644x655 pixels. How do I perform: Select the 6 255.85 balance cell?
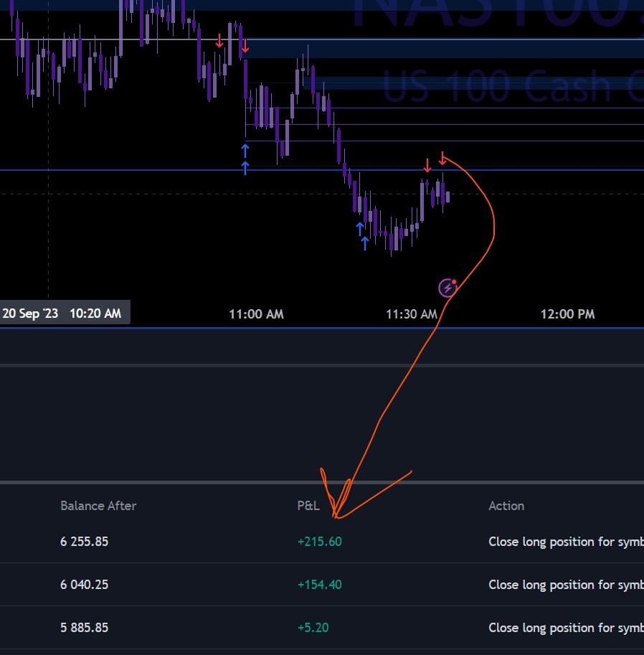pos(85,542)
